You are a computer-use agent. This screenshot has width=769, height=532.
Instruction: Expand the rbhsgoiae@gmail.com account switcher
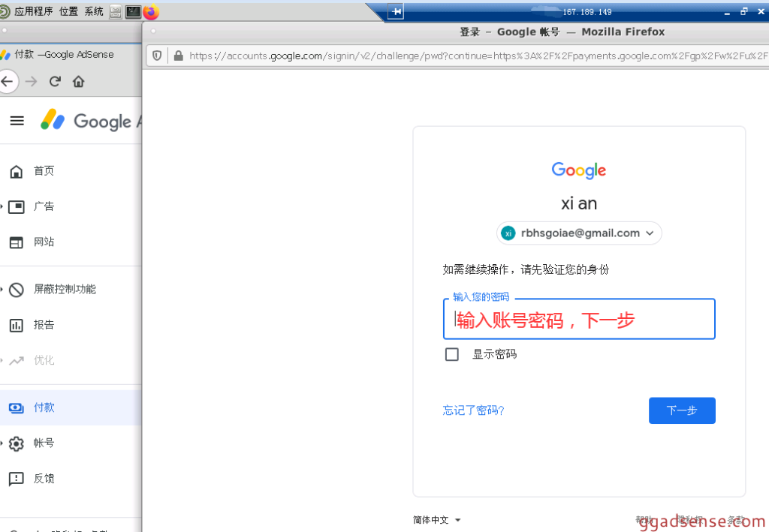coord(579,233)
